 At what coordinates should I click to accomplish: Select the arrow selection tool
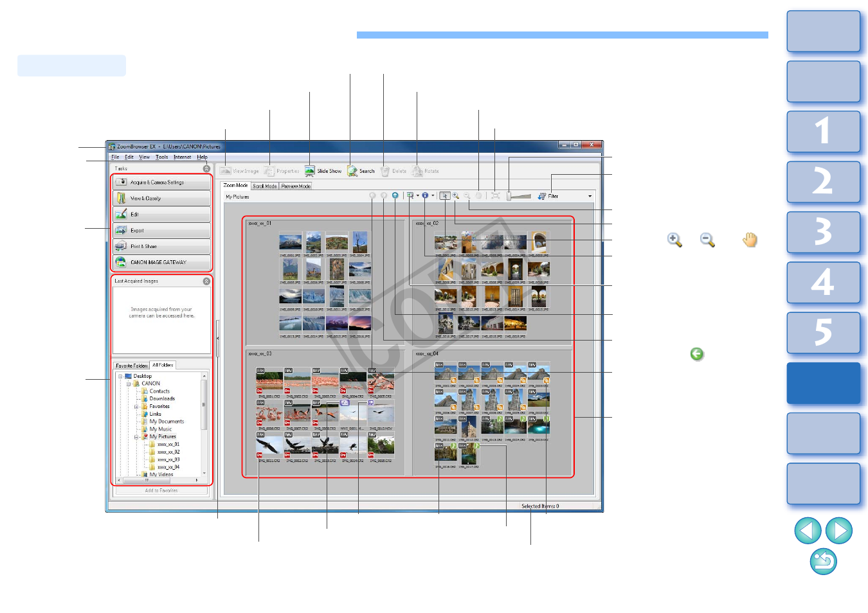click(445, 195)
